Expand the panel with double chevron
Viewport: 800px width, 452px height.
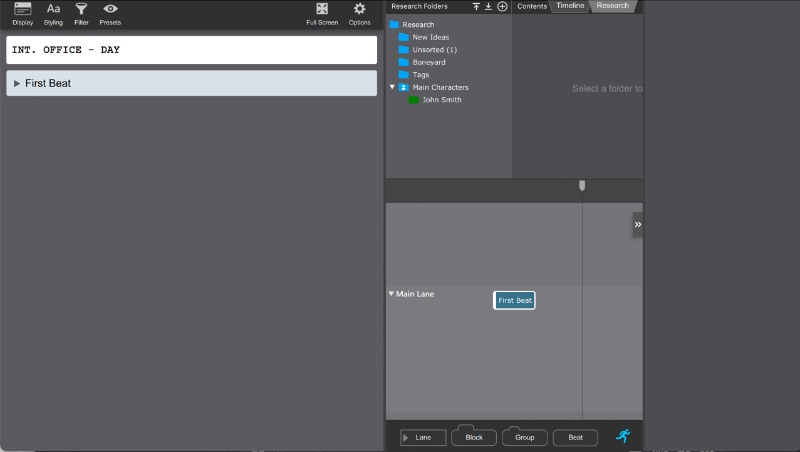638,224
